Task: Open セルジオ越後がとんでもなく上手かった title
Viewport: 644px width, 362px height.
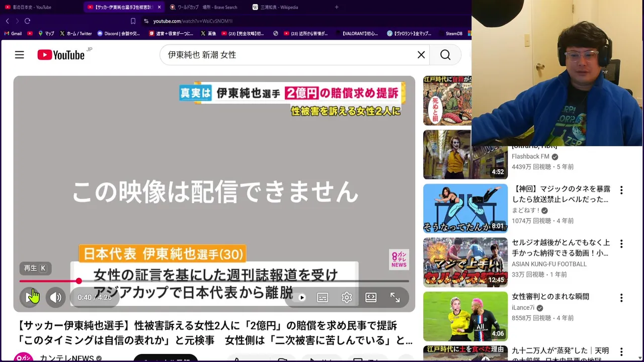Action: [560, 248]
